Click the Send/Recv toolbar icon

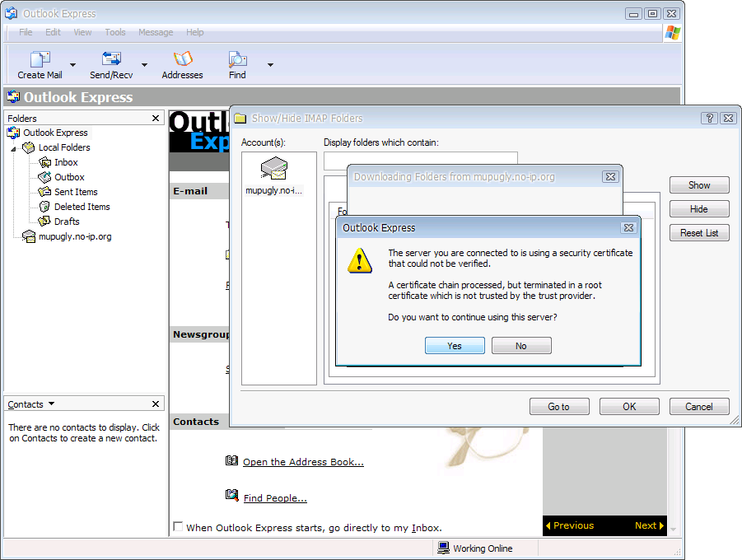111,59
